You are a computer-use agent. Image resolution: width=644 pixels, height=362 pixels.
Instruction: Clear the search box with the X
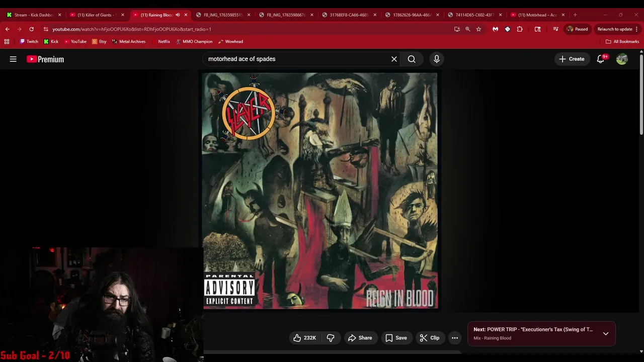[x=394, y=59]
